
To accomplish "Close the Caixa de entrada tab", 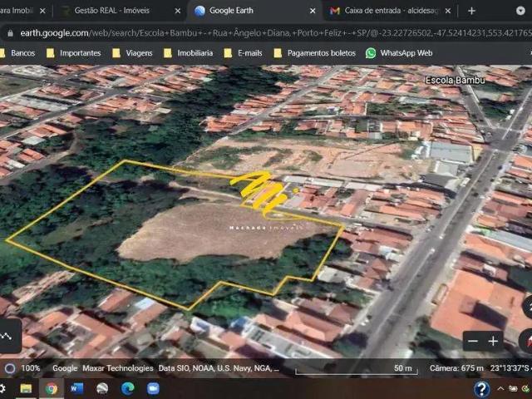I will [447, 11].
